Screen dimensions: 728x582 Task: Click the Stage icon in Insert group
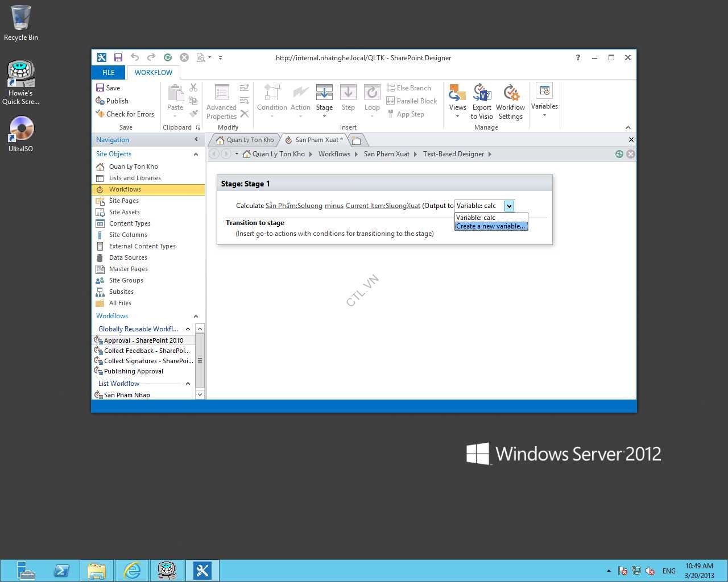324,93
